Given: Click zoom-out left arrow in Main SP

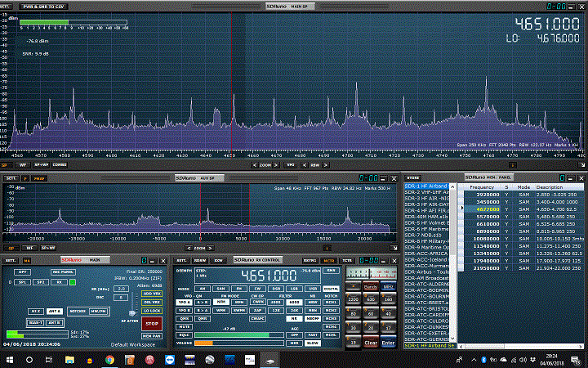Looking at the screenshot, I should click(x=255, y=165).
